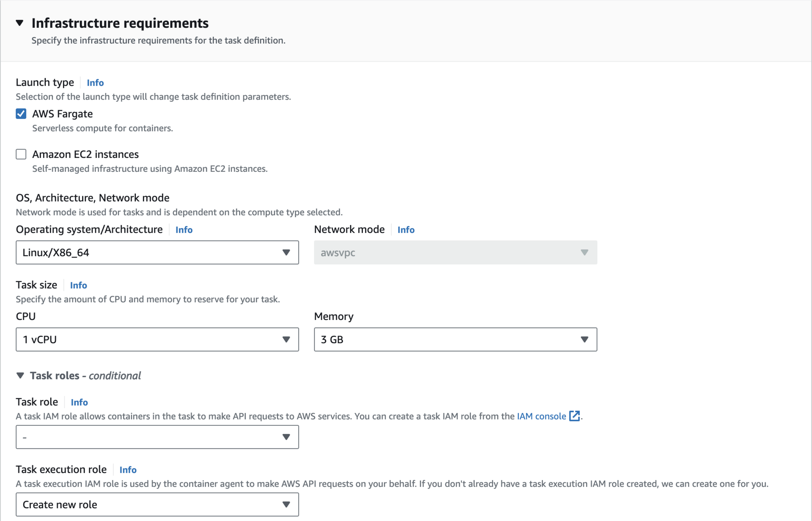Open the IAM console link

541,416
